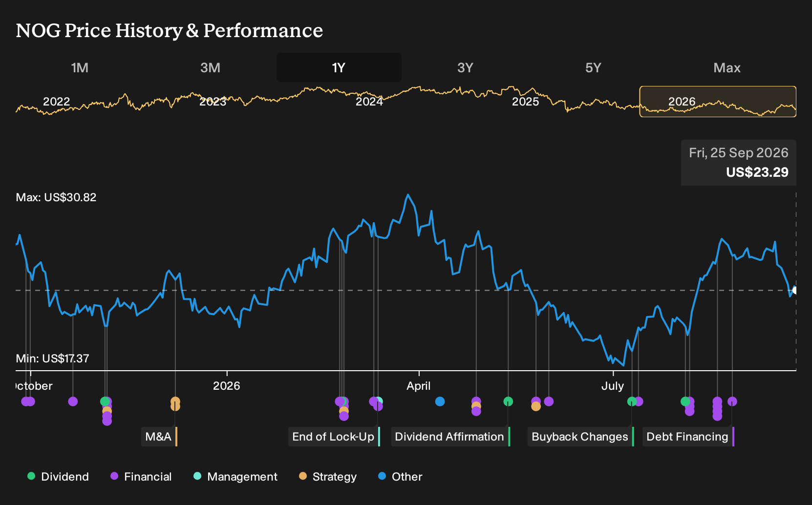Click the green Dividend dot above Buyback Changes
Image resolution: width=812 pixels, height=505 pixels.
(x=632, y=401)
